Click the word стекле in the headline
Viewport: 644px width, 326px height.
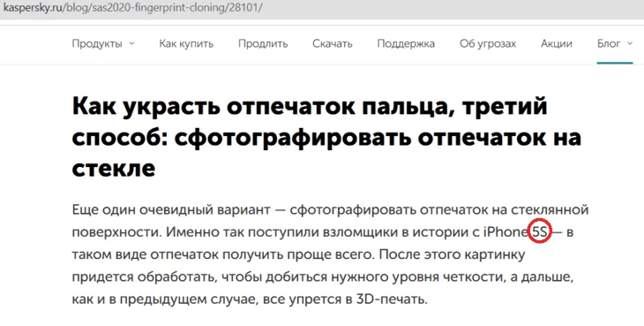coord(114,168)
